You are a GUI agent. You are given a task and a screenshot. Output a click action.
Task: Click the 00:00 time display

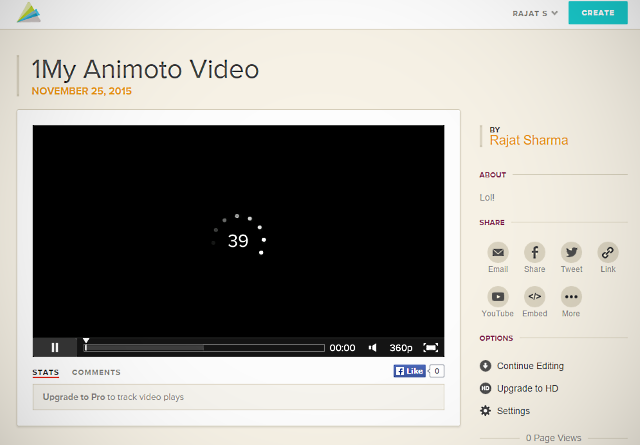point(342,348)
